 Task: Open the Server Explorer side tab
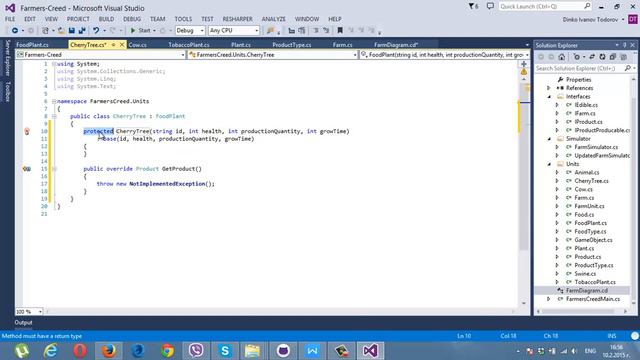click(x=7, y=58)
